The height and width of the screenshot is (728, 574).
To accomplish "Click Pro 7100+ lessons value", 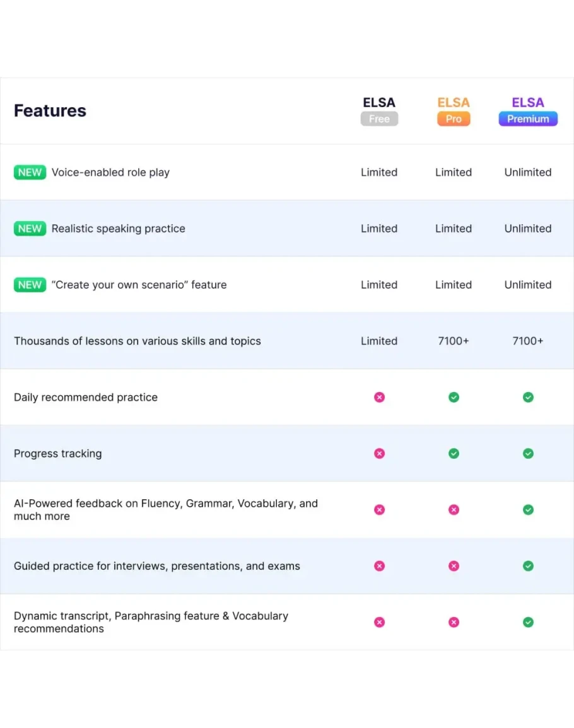I will click(454, 341).
